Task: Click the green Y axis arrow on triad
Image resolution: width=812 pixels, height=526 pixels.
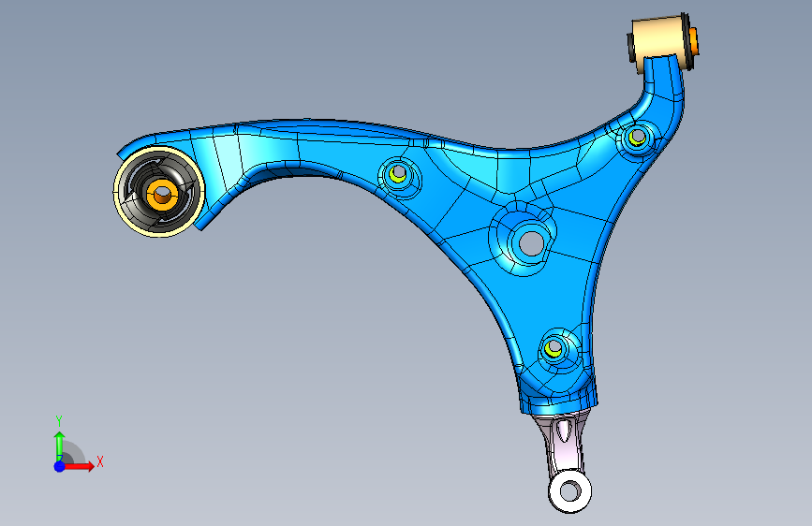Action: (60, 446)
